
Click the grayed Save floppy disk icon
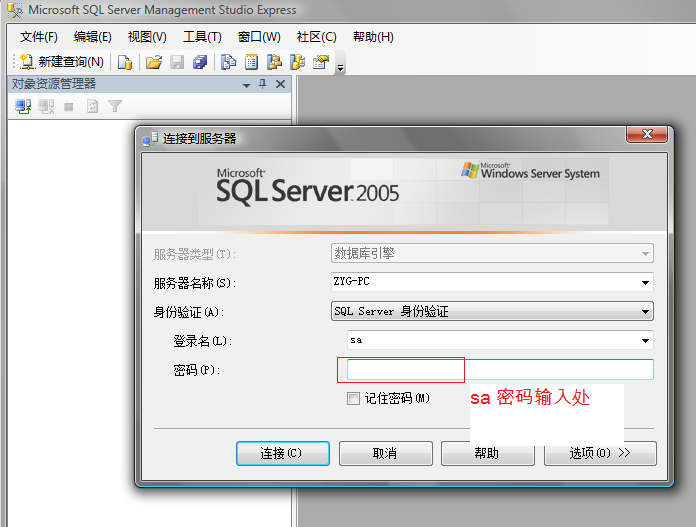tap(177, 62)
